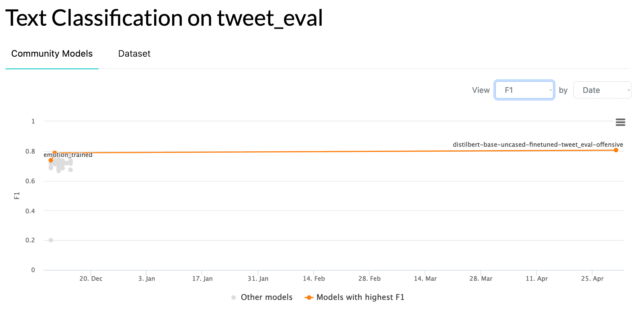Toggle the "Models with highest F1" series label
This screenshot has width=644, height=312.
(x=360, y=297)
